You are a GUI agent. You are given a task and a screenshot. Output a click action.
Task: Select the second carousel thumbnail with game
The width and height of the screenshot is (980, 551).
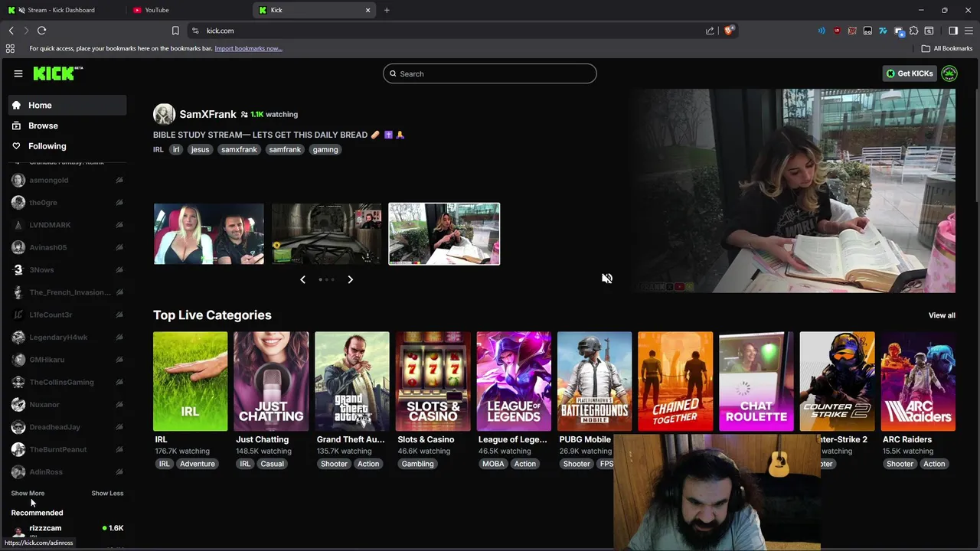coord(326,234)
